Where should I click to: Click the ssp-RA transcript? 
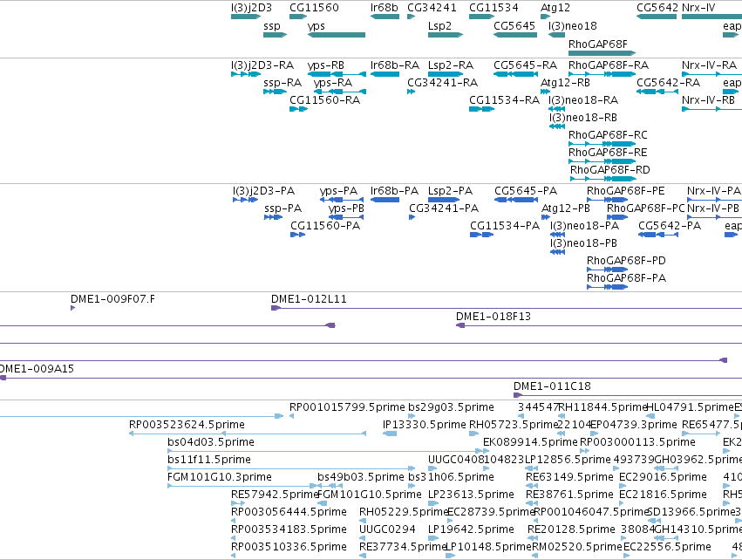[275, 92]
